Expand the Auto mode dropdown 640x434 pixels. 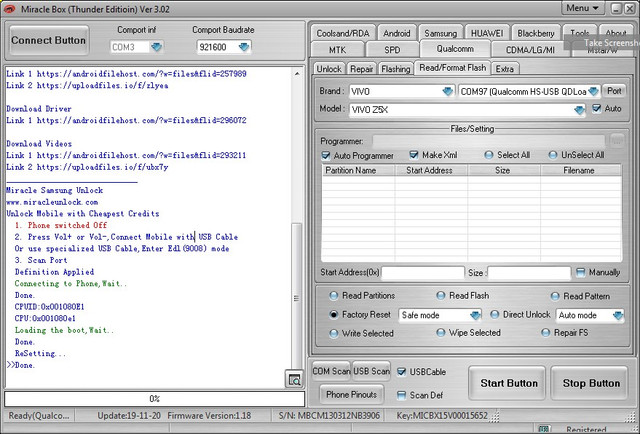tap(618, 315)
